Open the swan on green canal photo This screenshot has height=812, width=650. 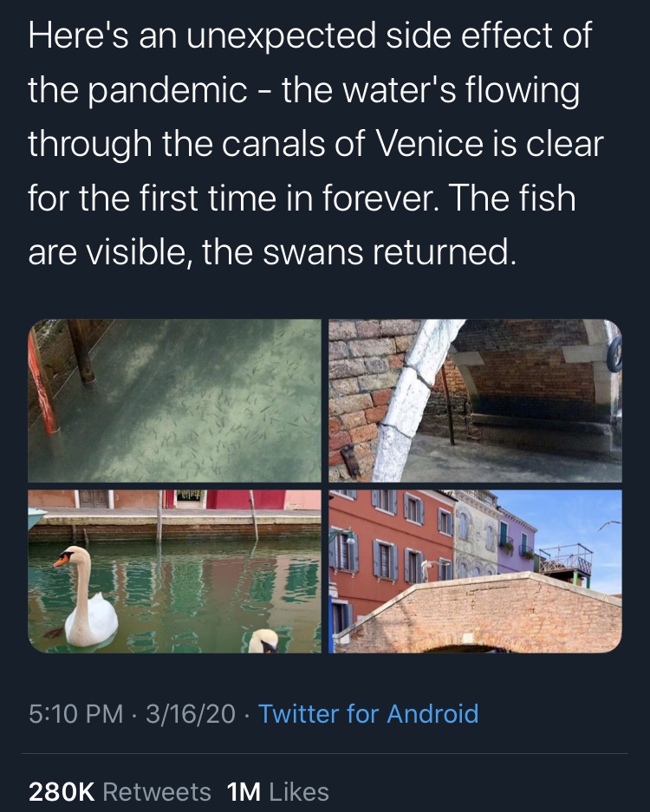(x=174, y=571)
